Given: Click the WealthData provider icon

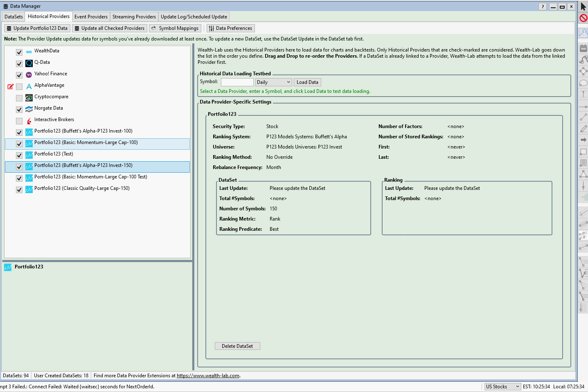Looking at the screenshot, I should (29, 52).
